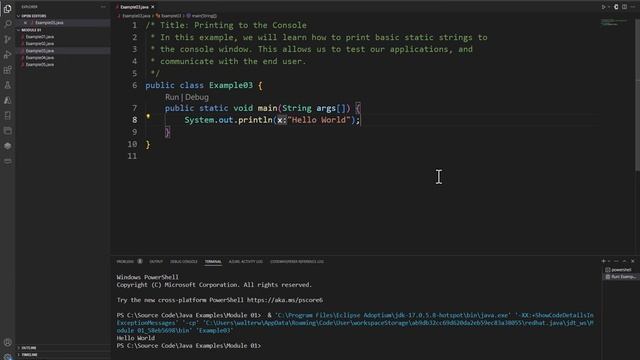The image size is (640, 360).
Task: Open Example01.java in Module 01 folder
Action: coord(40,37)
